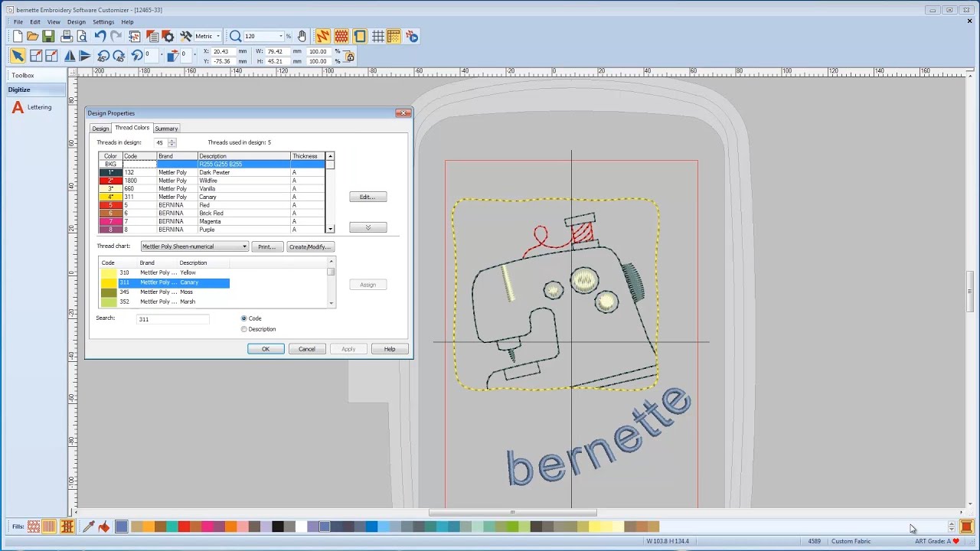Click Mirror Vertical icon
This screenshot has height=551, width=980.
pyautogui.click(x=85, y=55)
